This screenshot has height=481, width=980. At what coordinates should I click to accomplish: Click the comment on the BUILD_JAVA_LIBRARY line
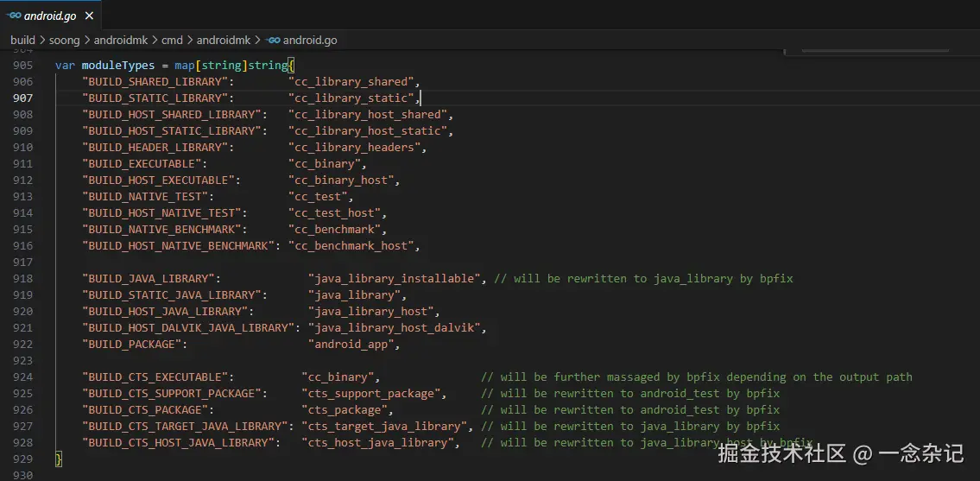tap(643, 279)
